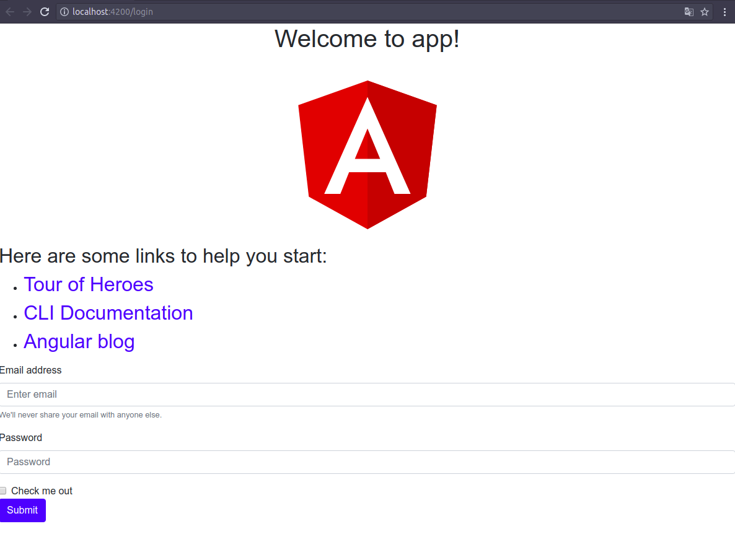Screen dimensions: 735x560
Task: Click the browser back arrow icon
Action: point(11,11)
